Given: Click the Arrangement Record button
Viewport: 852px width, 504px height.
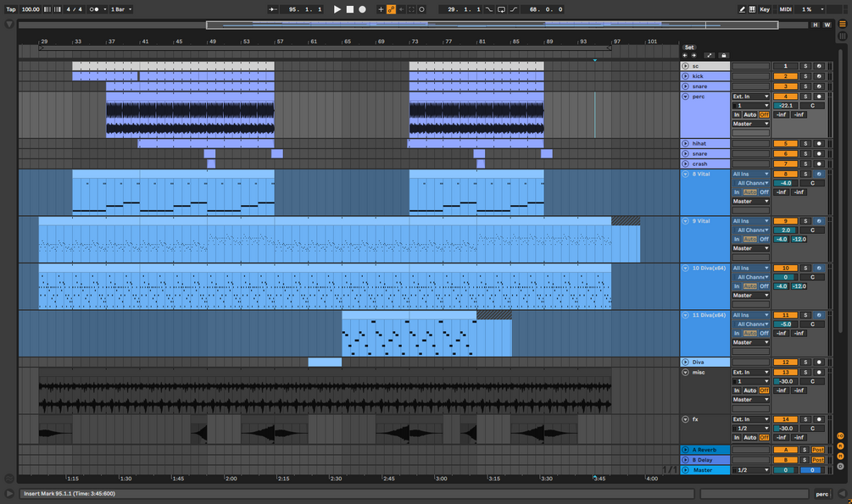Looking at the screenshot, I should [363, 9].
